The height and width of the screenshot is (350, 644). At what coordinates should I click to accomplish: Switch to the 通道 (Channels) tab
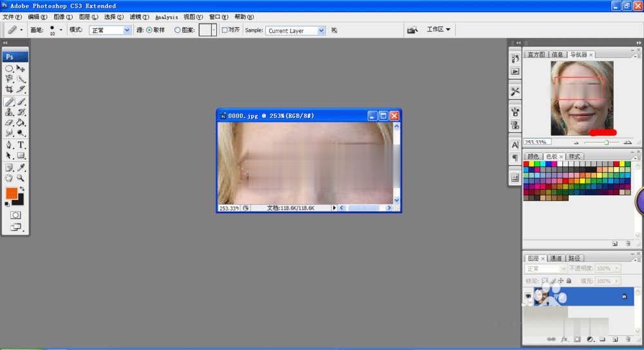click(x=556, y=258)
